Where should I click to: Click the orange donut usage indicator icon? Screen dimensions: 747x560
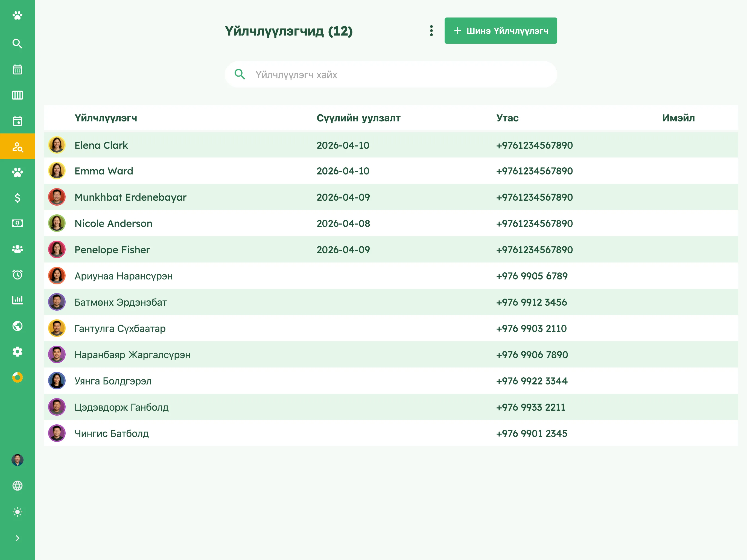pos(17,377)
